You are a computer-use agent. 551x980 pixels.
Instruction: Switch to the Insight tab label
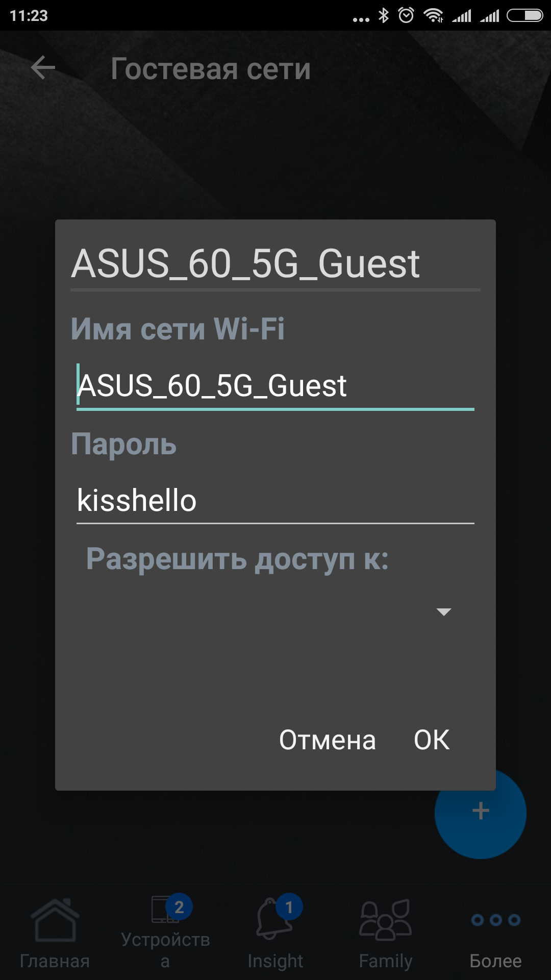(x=275, y=961)
